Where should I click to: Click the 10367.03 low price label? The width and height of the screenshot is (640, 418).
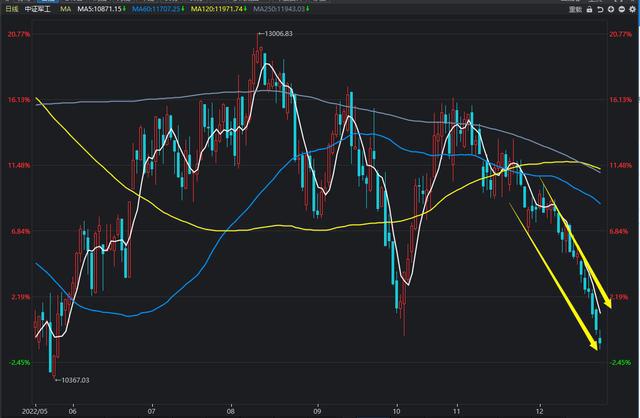(75, 380)
